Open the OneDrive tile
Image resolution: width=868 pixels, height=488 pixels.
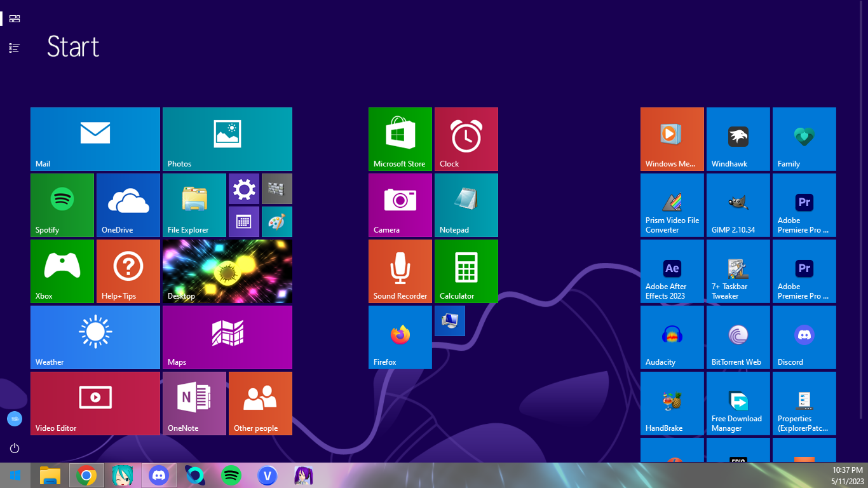pos(128,205)
